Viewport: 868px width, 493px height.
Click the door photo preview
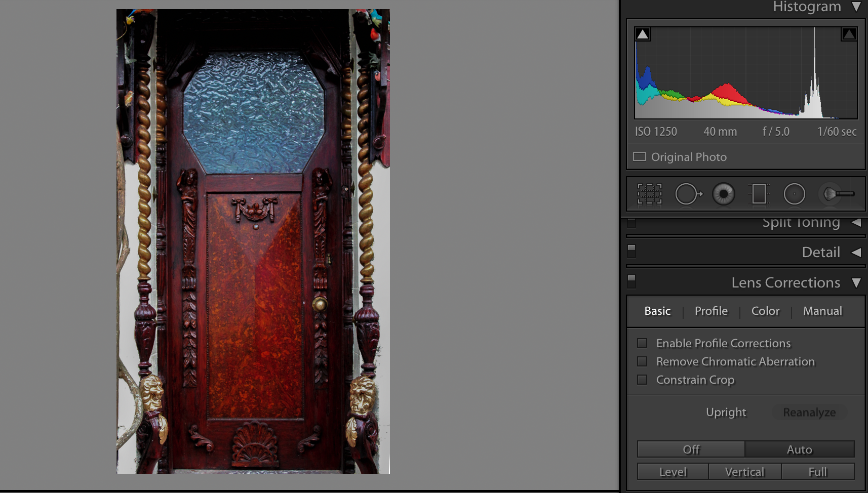coord(253,241)
